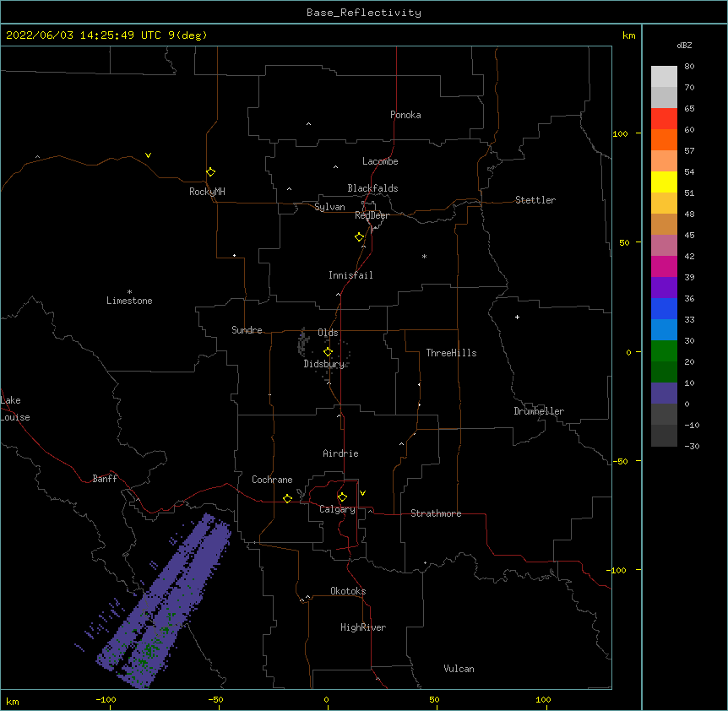Image resolution: width=728 pixels, height=711 pixels.
Task: Click the Innisfail city label
Action: (x=350, y=275)
